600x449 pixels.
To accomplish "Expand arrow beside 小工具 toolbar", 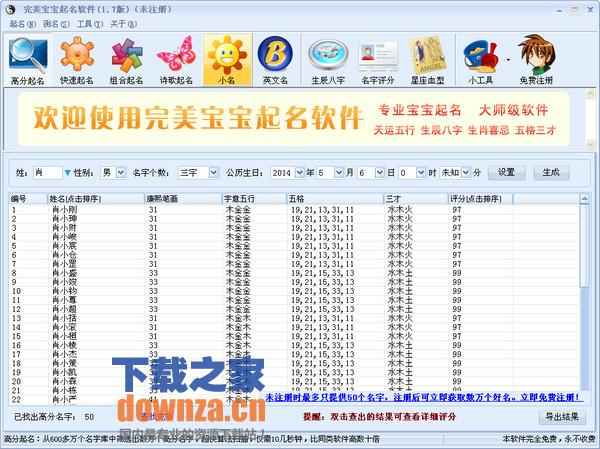I will pyautogui.click(x=508, y=60).
